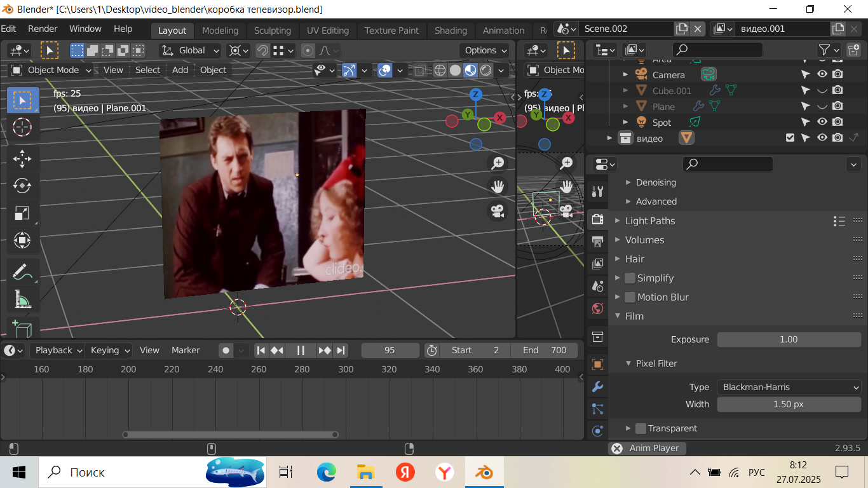Select the Rotate tool
This screenshot has height=488, width=868.
coord(22,186)
